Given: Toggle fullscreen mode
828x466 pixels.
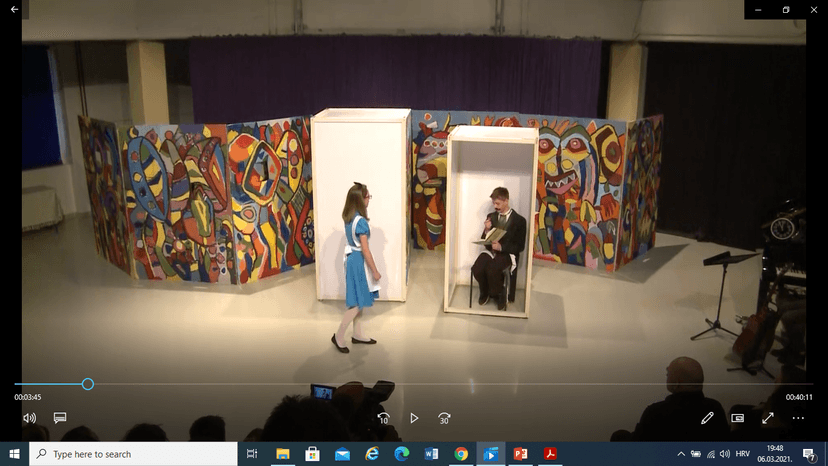Looking at the screenshot, I should coord(768,418).
